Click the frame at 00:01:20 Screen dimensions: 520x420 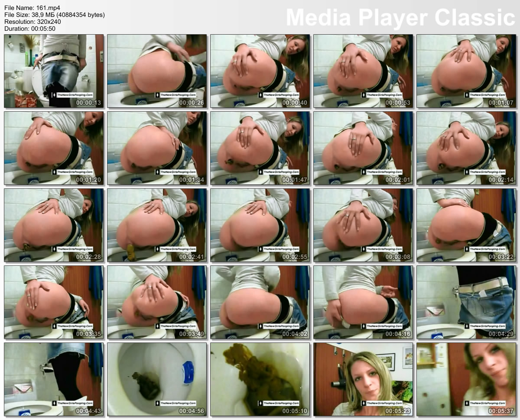pos(54,148)
